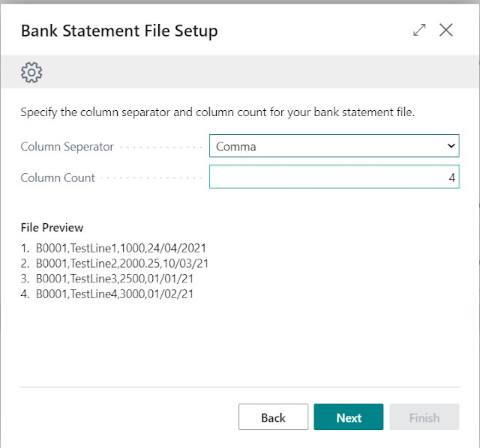Go back with the Back button
The height and width of the screenshot is (448, 480).
tap(273, 417)
